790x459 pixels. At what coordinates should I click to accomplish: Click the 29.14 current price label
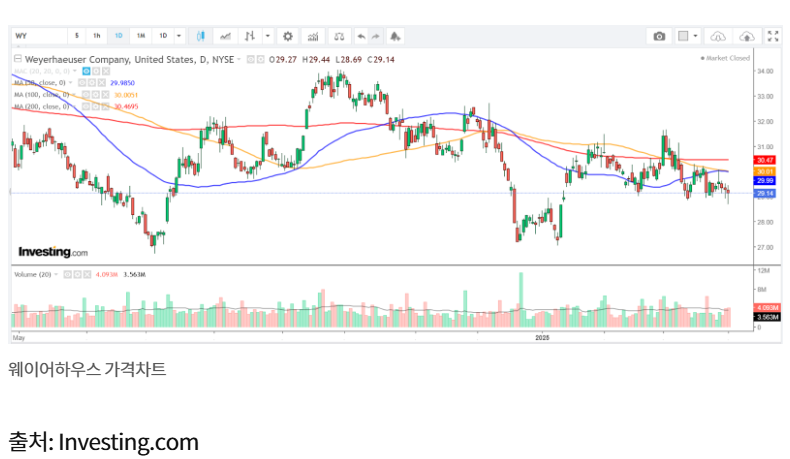coord(765,193)
